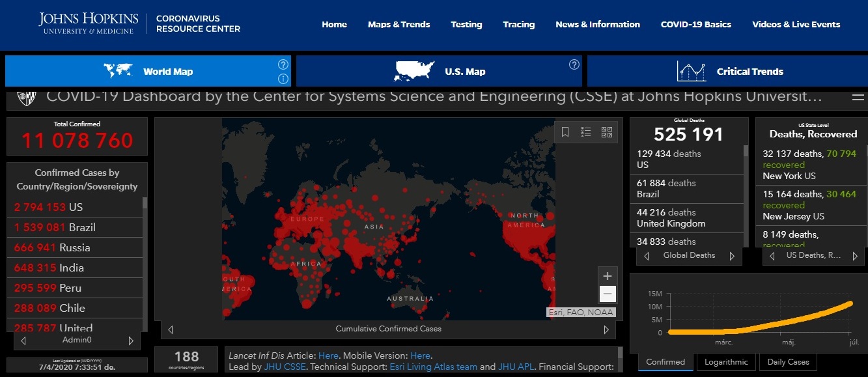Open map bookmarks icon
Screen dimensions: 868x377
pyautogui.click(x=565, y=132)
